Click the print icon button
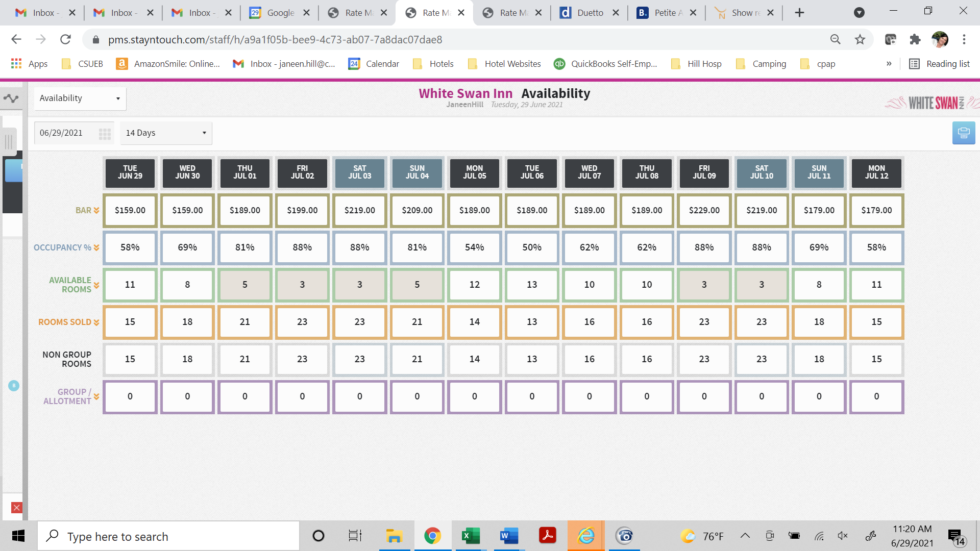Viewport: 980px width, 551px height. click(963, 133)
